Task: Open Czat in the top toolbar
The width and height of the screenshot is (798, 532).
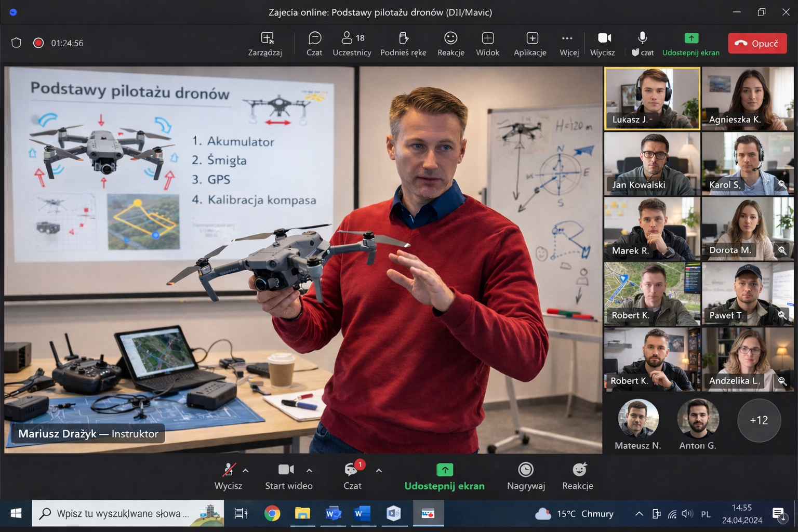Action: point(314,44)
